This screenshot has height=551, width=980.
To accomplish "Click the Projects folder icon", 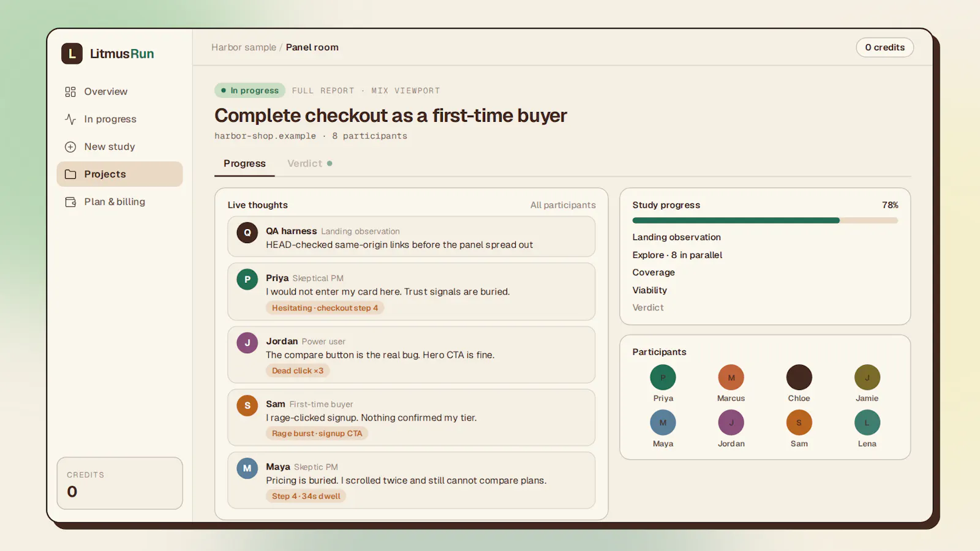I will (x=70, y=174).
